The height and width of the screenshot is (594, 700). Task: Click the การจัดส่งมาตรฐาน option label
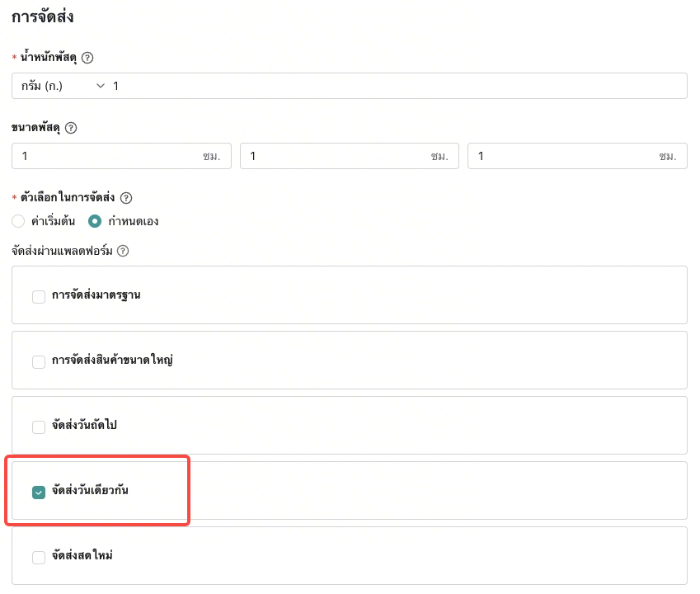coord(96,295)
